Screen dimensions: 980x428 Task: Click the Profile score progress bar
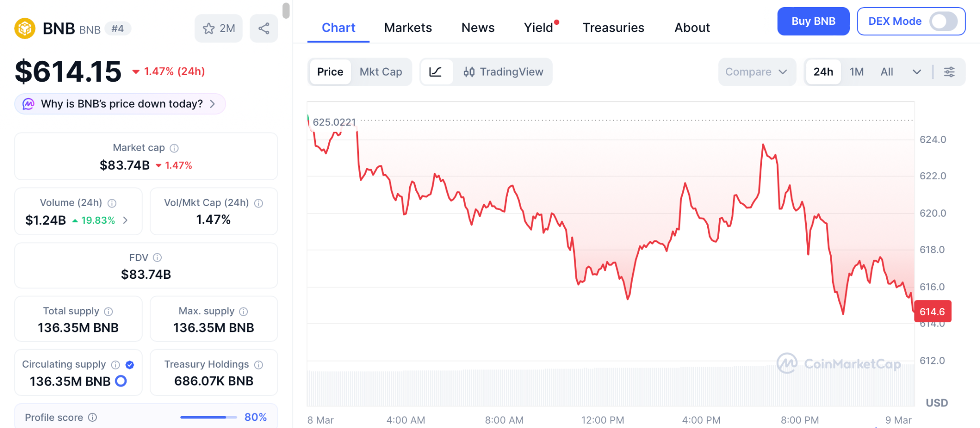coord(209,417)
